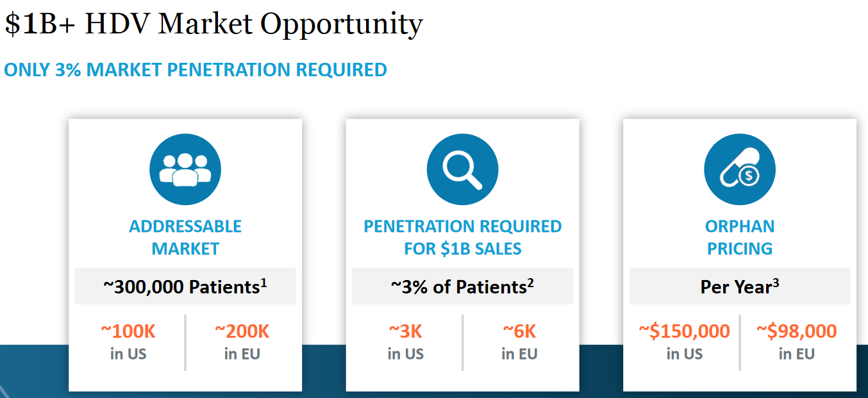Screen dimensions: 868x398
Task: Click the "~$98,000 in EU" price
Action: point(796,342)
